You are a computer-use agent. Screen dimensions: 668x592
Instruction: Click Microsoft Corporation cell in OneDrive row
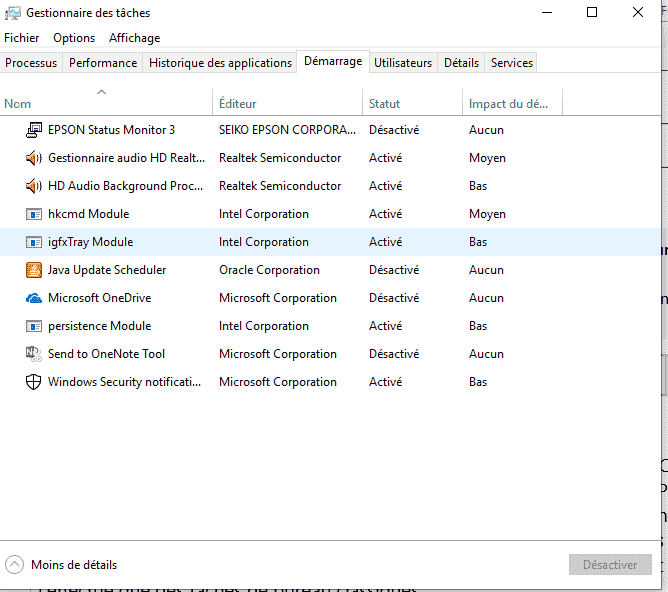coord(278,298)
